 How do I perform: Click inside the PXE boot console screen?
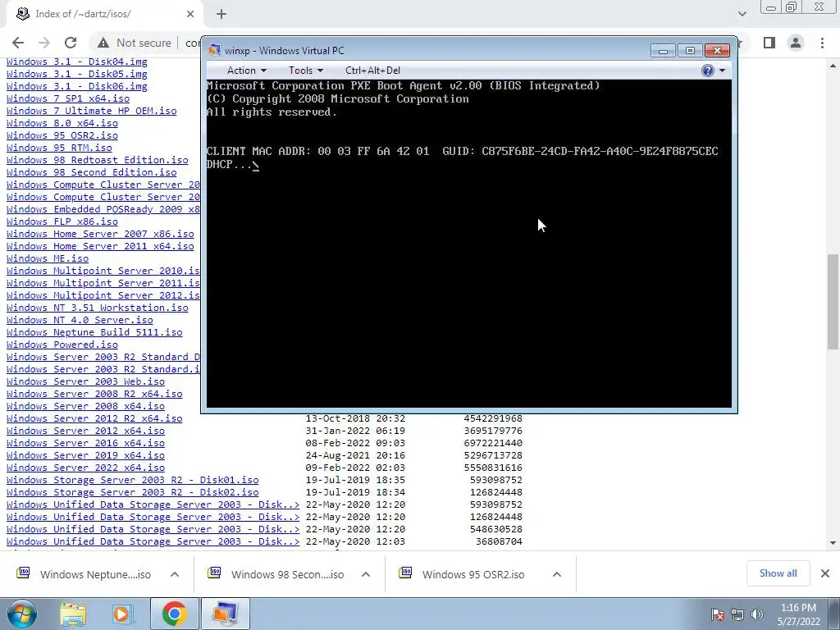[468, 244]
